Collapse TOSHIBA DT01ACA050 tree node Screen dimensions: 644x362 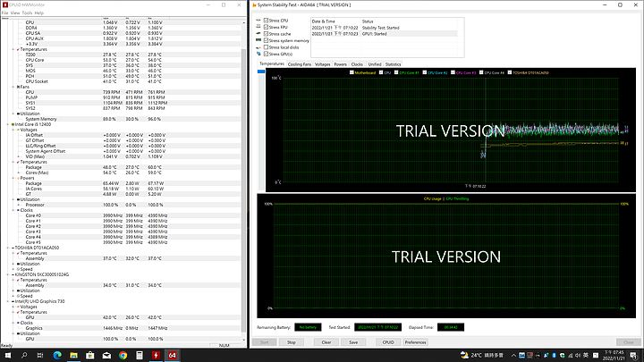point(8,248)
